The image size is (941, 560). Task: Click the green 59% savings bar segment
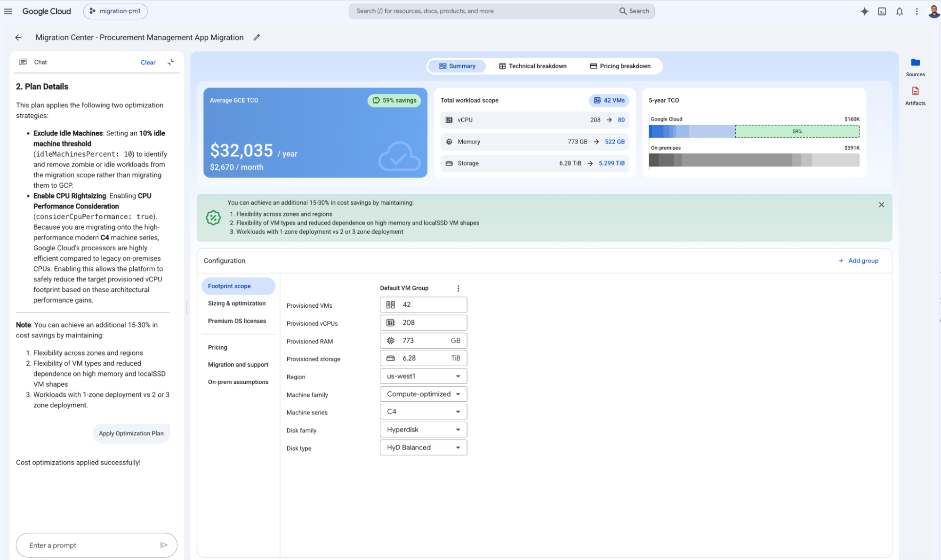tap(797, 131)
